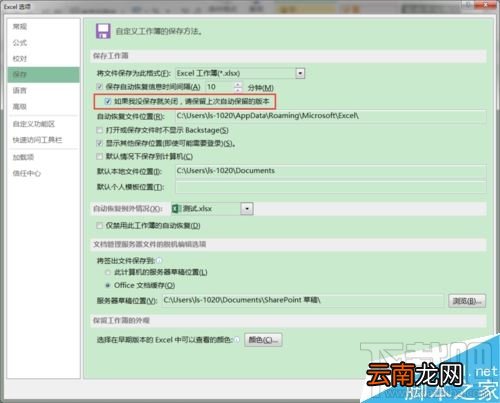Click the Excel file icon beside 测试.xlsx
This screenshot has height=403, width=500.
pos(176,209)
